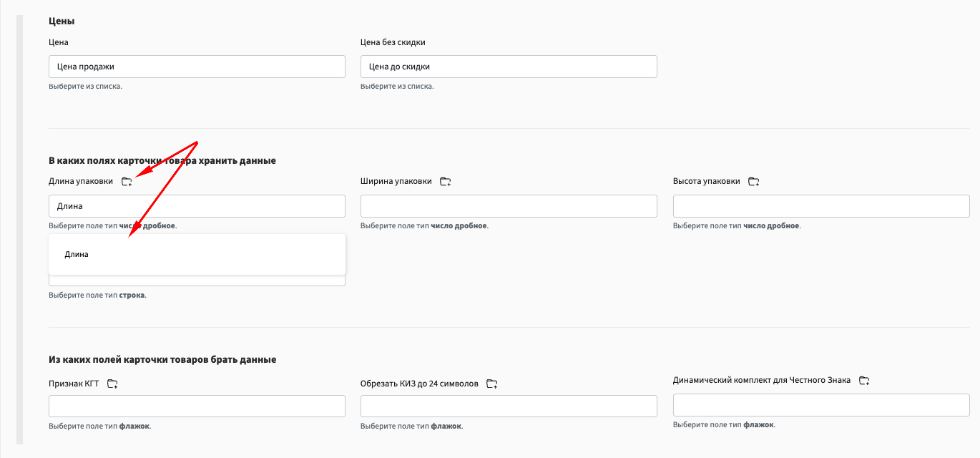Click the heading Из каких полей карточки товаров брать данные
Image resolution: width=980 pixels, height=458 pixels.
click(162, 359)
